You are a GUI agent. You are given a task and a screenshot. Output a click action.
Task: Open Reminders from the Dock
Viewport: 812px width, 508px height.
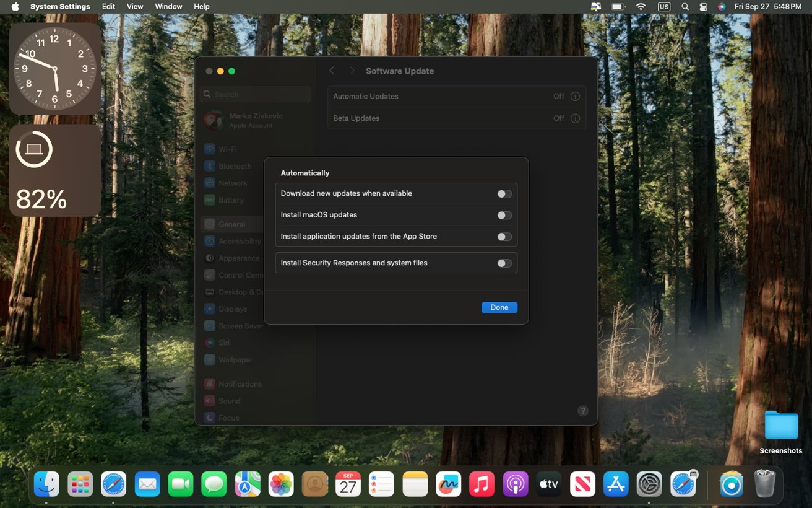click(381, 484)
